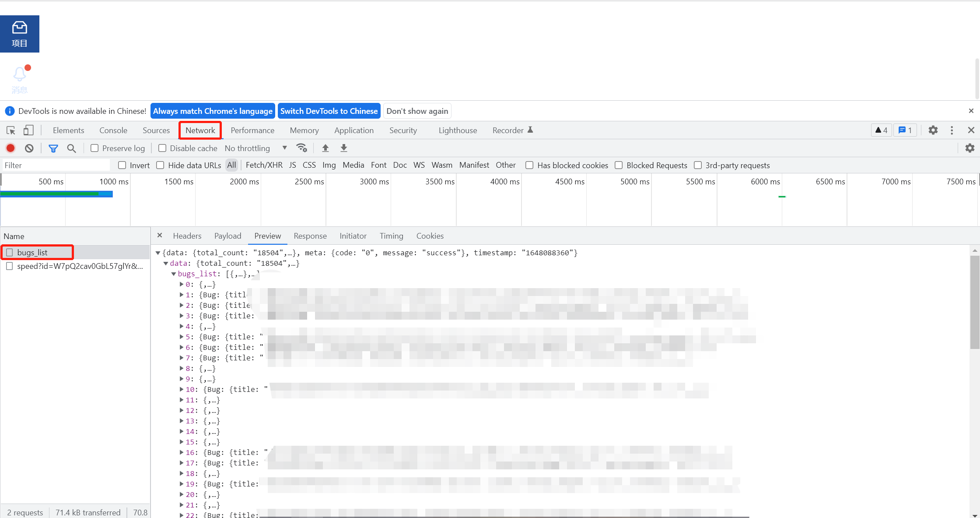The width and height of the screenshot is (980, 518).
Task: Open DevTools settings gear
Action: coord(933,130)
